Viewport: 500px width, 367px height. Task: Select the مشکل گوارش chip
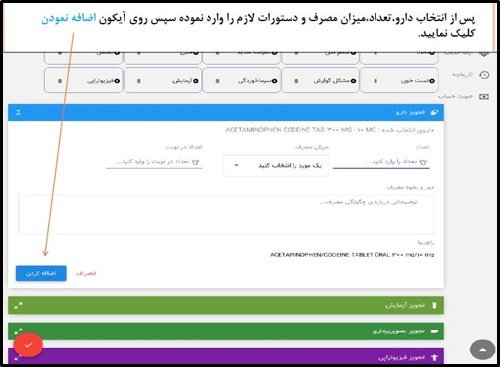321,80
